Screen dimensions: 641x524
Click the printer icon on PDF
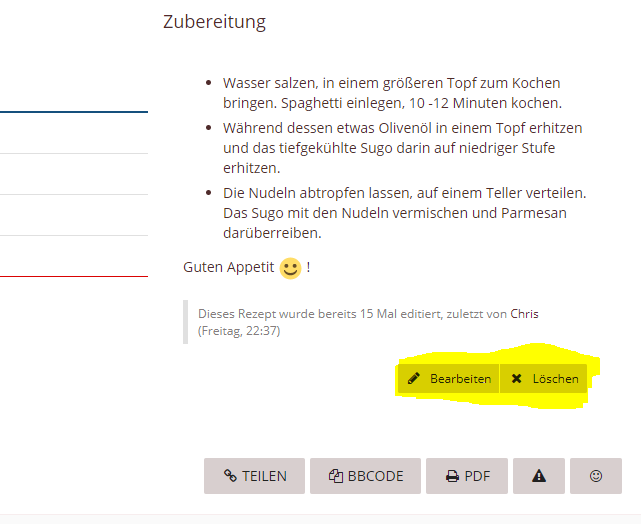[x=452, y=476]
